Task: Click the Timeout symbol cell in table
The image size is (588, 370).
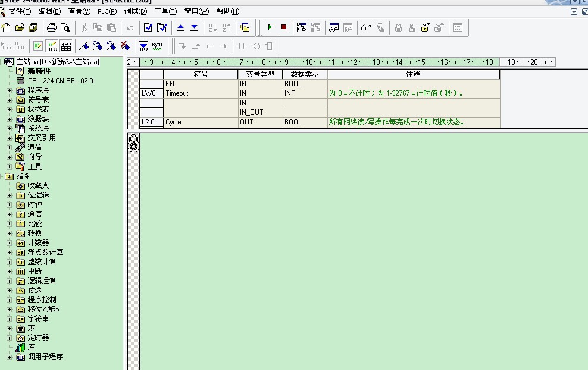Action: 177,93
